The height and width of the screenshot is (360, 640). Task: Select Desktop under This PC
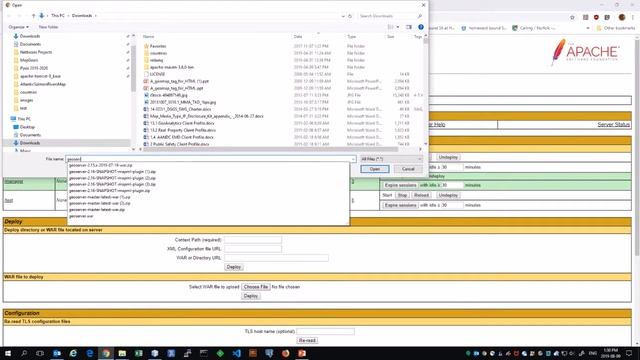pos(27,127)
